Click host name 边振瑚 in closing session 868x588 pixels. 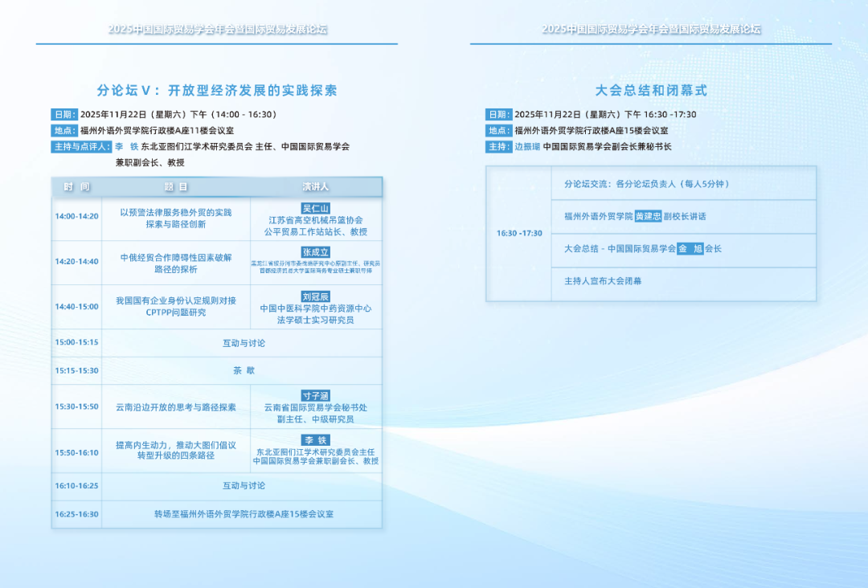(528, 146)
